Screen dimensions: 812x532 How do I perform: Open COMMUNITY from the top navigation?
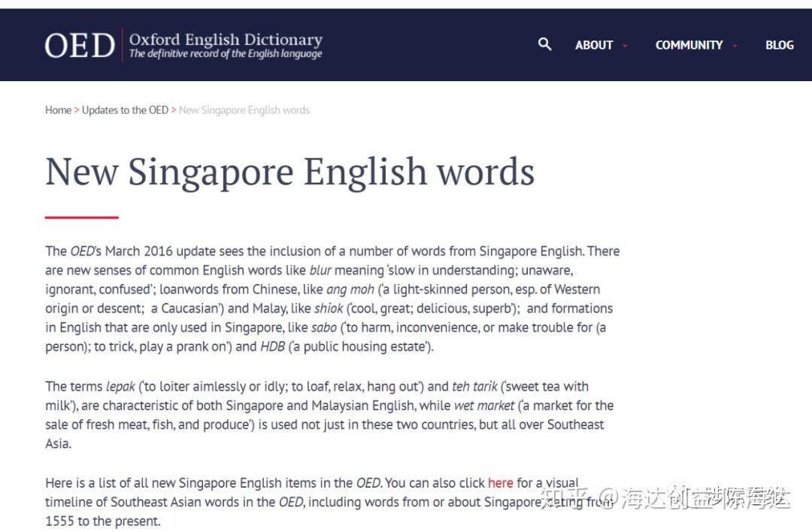689,45
